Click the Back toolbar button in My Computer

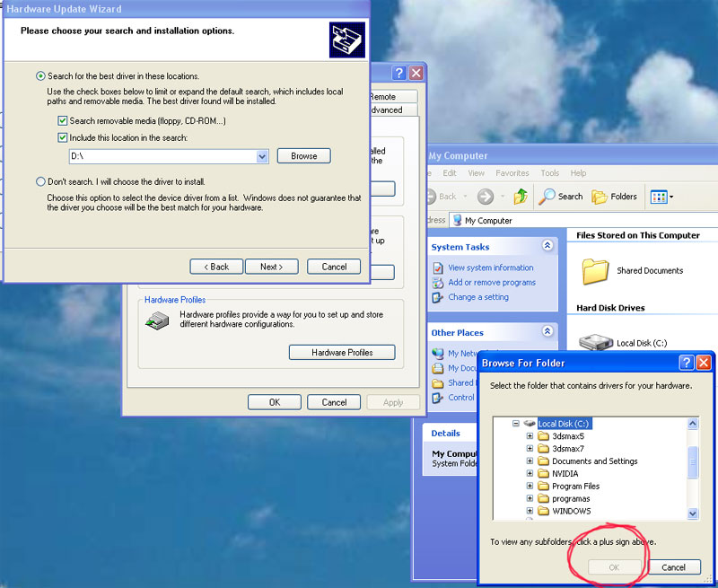[x=442, y=197]
